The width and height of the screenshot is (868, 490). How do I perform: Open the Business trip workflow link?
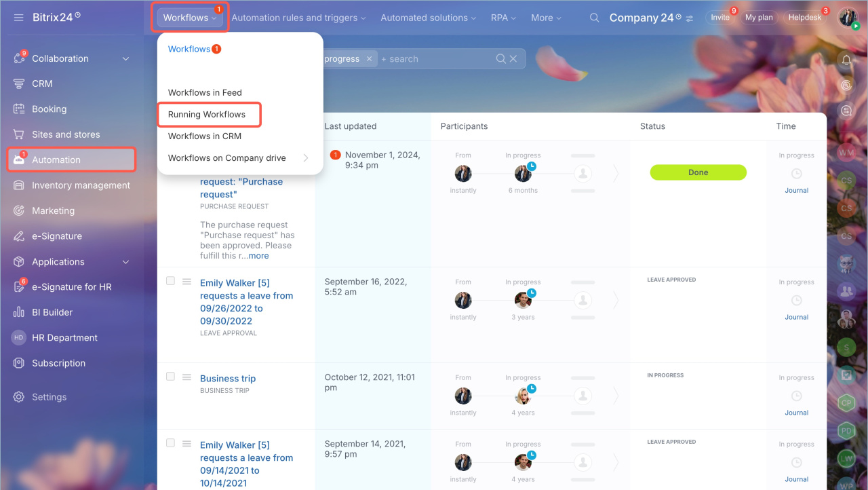point(228,379)
